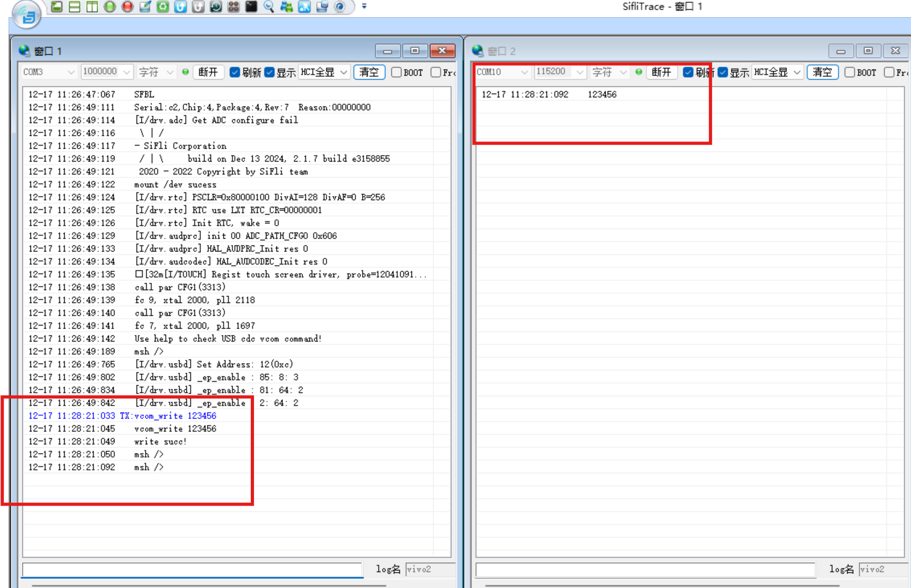Image resolution: width=911 pixels, height=588 pixels.
Task: Expand the quick access toolbar customize arrow
Action: pyautogui.click(x=364, y=6)
